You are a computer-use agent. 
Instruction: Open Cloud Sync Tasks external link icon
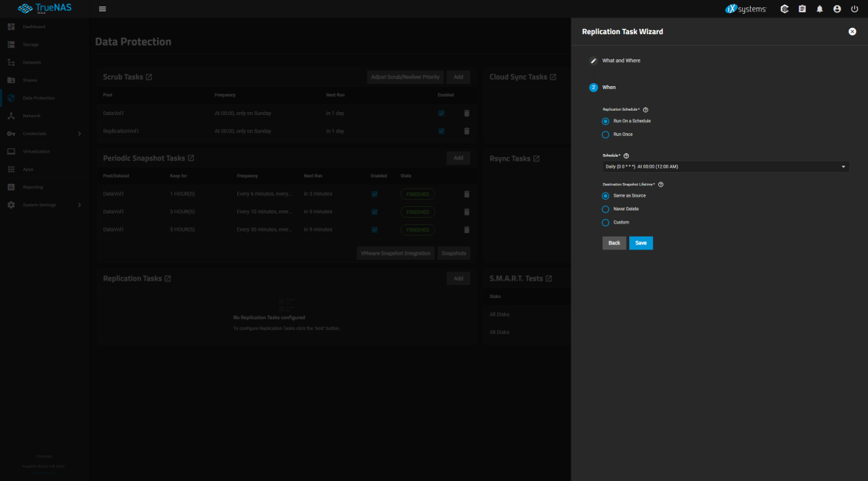tap(553, 77)
